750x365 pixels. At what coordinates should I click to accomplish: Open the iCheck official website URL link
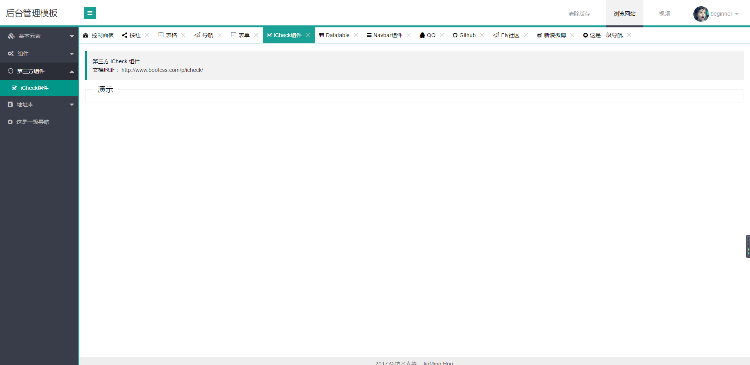click(x=162, y=70)
